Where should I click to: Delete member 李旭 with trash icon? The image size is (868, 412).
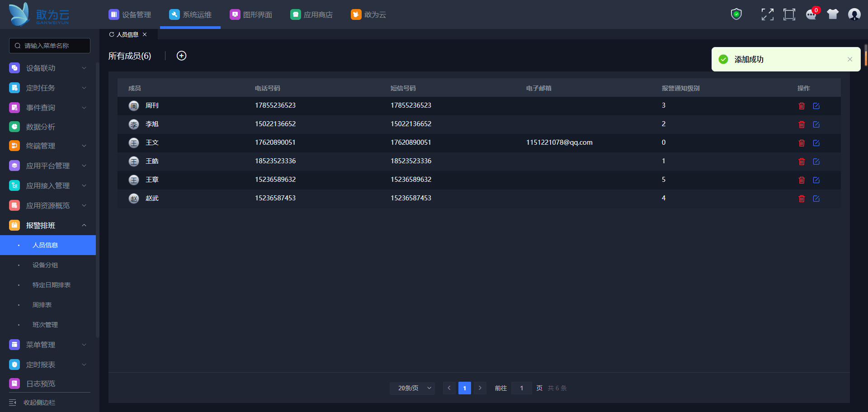(x=802, y=124)
